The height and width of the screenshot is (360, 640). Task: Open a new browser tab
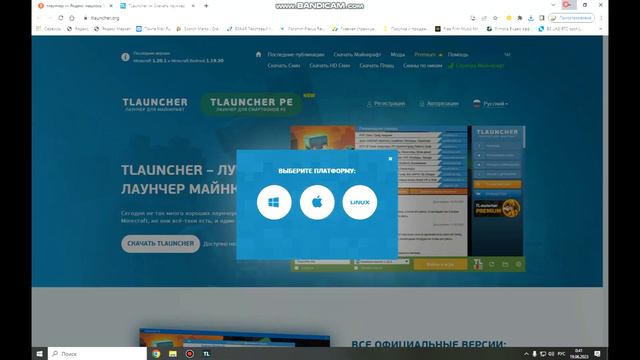point(206,6)
